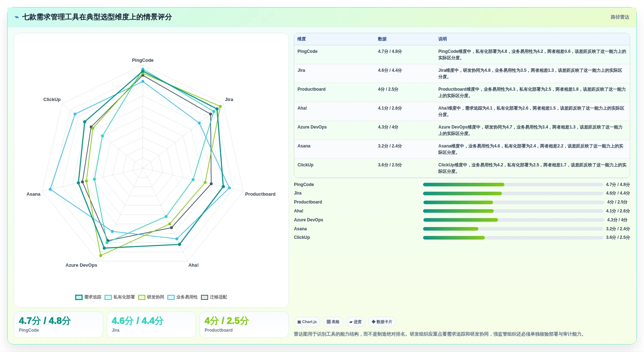Click the Productboard progress bar

click(513, 202)
